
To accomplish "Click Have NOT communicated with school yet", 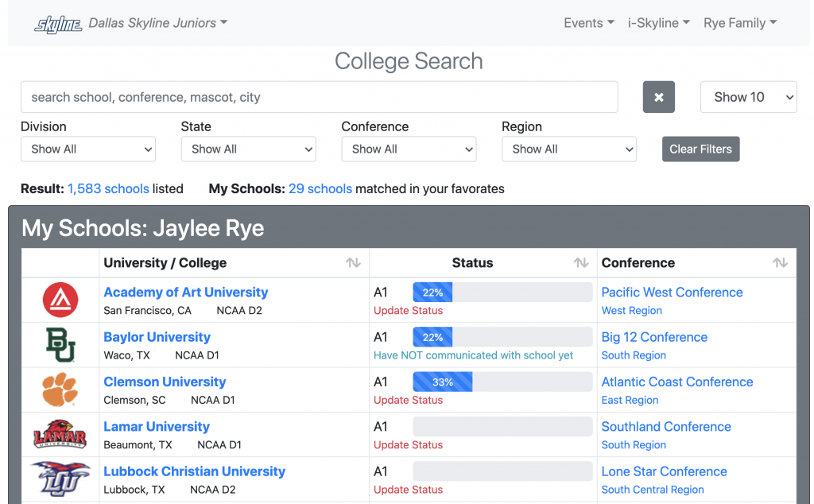I will click(x=474, y=355).
